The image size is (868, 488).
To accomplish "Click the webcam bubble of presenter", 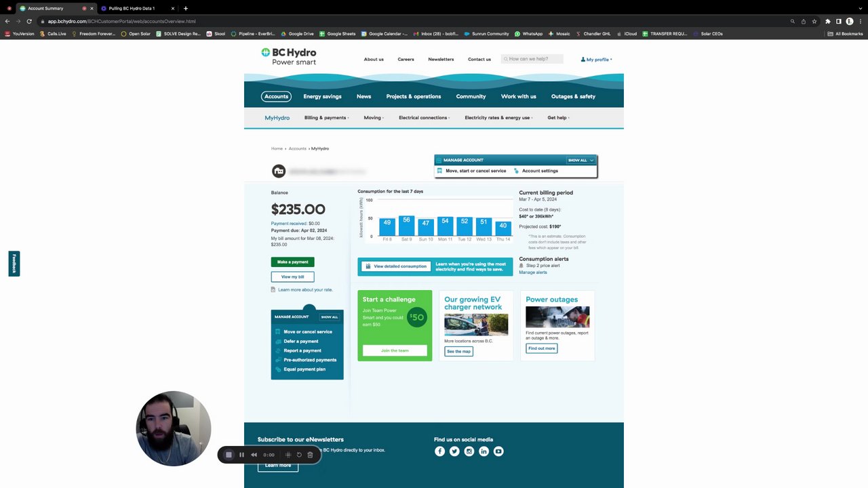I will 174,428.
